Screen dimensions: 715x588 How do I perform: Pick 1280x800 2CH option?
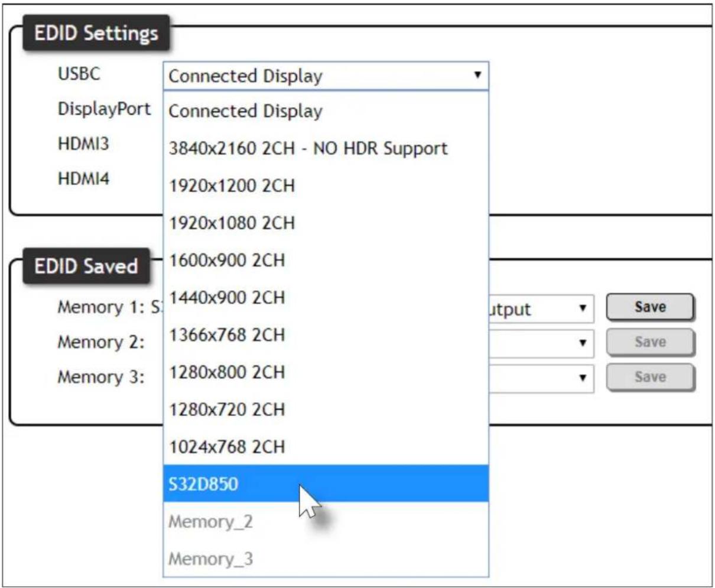click(x=326, y=372)
